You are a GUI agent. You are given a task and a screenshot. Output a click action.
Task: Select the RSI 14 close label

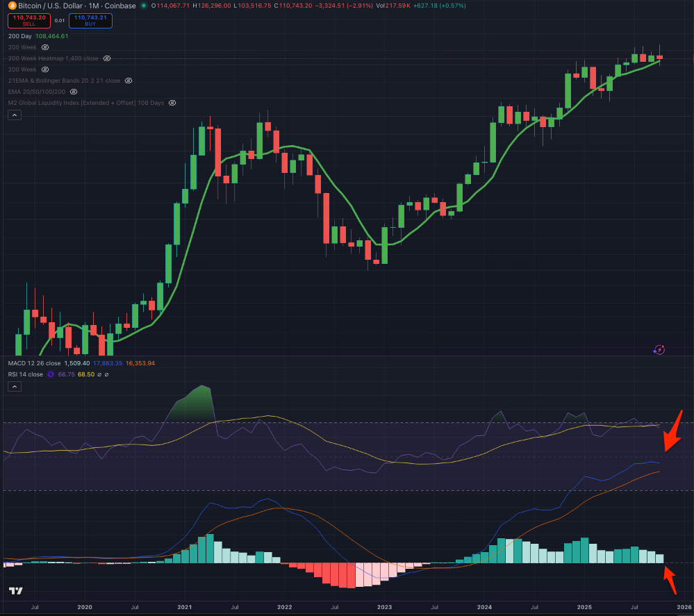[x=25, y=374]
